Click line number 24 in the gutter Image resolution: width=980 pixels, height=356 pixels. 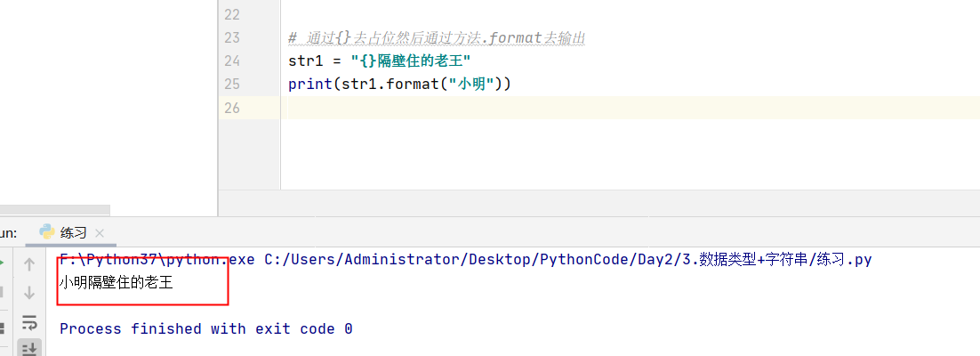232,61
